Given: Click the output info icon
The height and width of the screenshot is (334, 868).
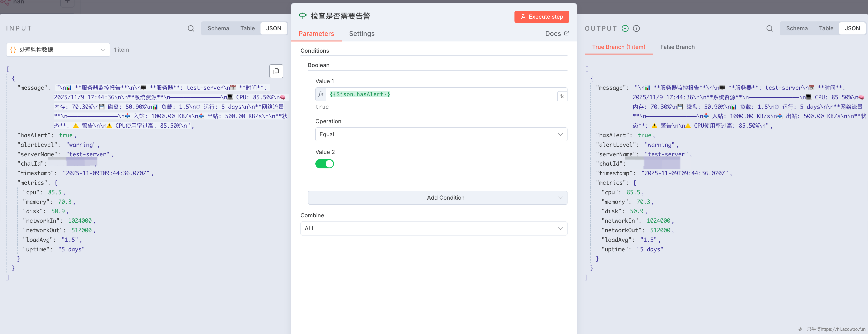Looking at the screenshot, I should [x=636, y=28].
